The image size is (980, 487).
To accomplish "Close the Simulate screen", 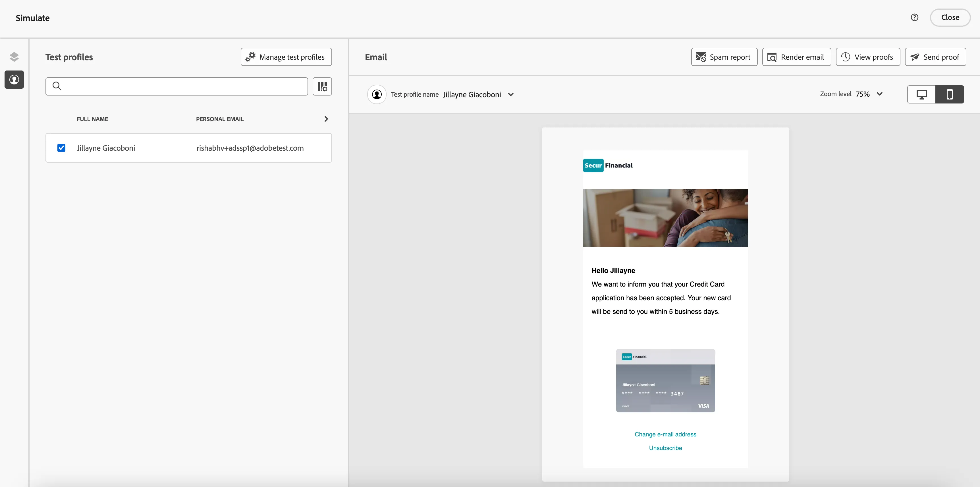I will tap(950, 18).
